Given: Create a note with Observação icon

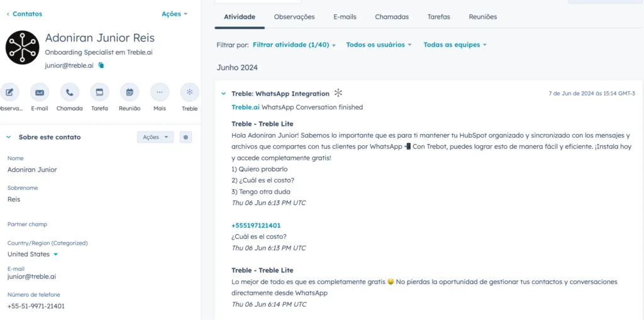Looking at the screenshot, I should [x=10, y=92].
